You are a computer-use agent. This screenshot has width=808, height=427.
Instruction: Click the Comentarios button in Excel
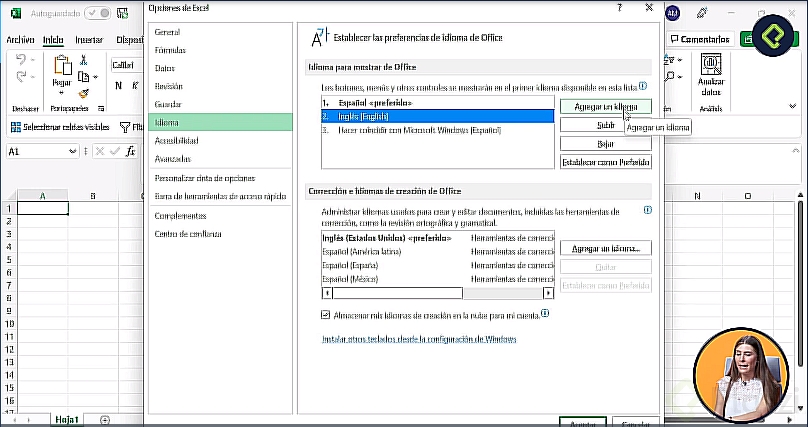coord(700,39)
